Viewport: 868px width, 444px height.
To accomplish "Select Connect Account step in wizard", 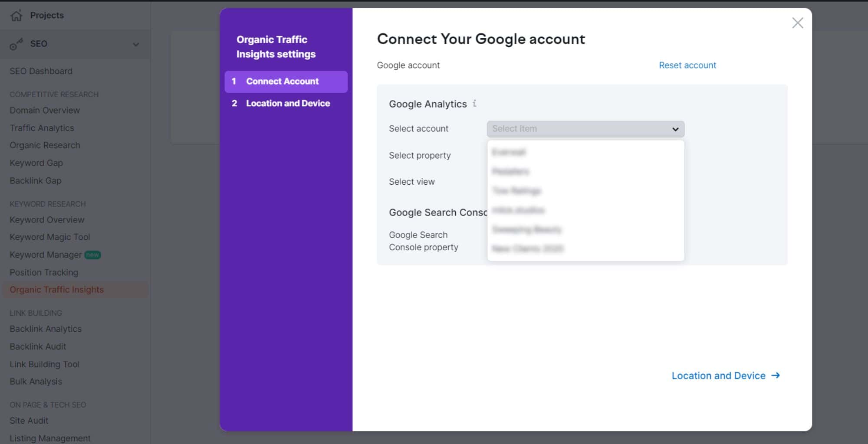I will point(286,82).
